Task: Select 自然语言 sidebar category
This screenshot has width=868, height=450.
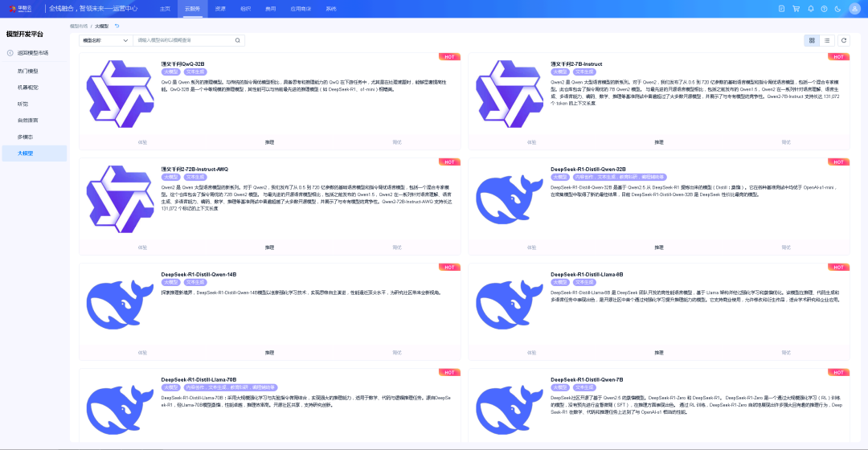Action: coord(27,120)
